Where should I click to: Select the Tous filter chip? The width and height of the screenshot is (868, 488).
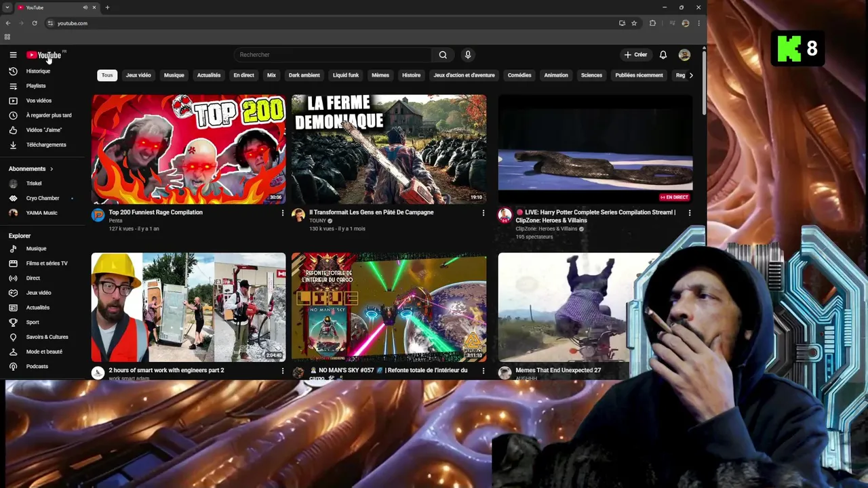[x=107, y=75]
